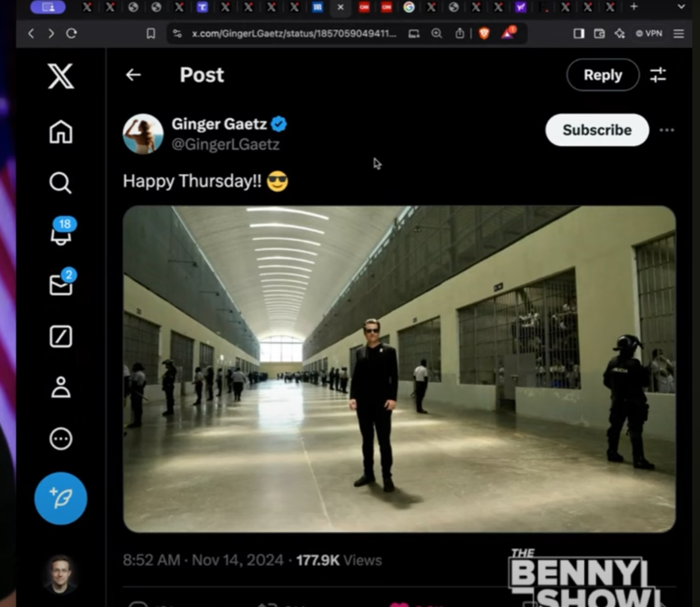Screen dimensions: 700x607
Task: Toggle the browser sidebar panel icon
Action: [x=578, y=33]
